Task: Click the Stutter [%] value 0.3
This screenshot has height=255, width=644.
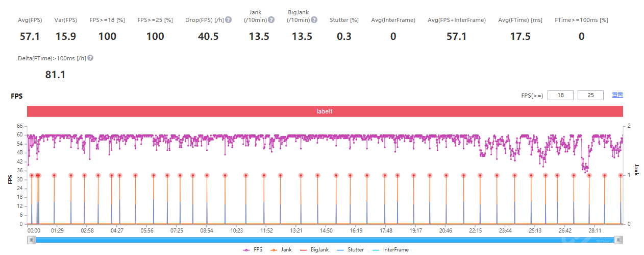Action: [x=344, y=36]
